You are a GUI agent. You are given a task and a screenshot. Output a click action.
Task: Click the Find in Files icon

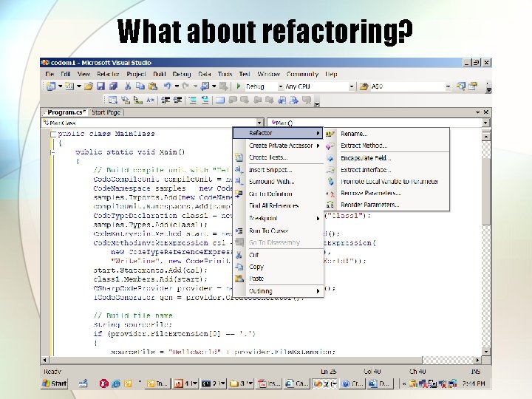(x=364, y=86)
